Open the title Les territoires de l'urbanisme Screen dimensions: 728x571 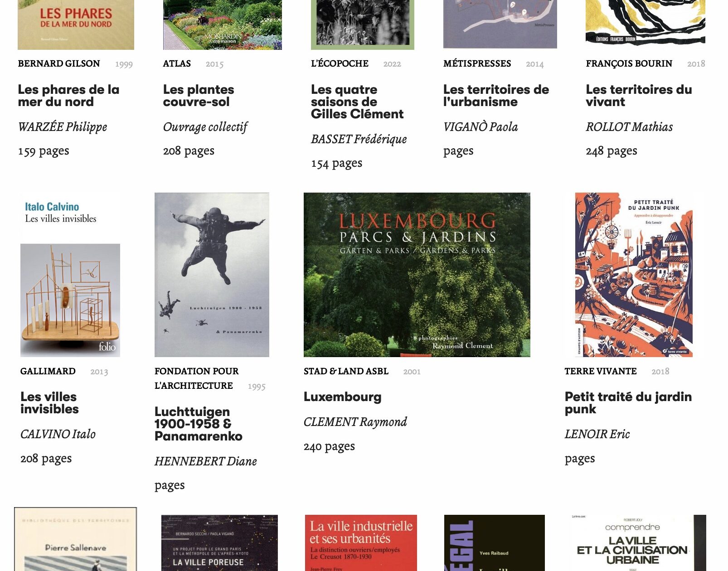(x=496, y=96)
